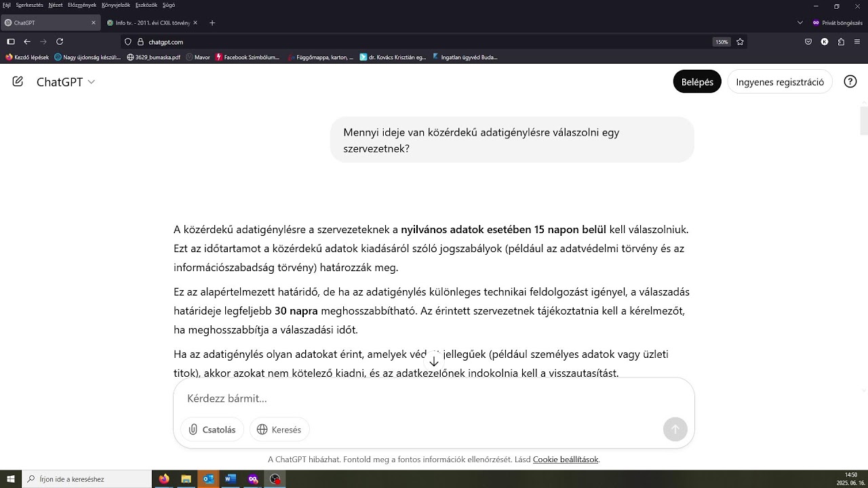Click the Csatolás attach button
Viewport: 868px width, 488px height.
[x=212, y=430]
